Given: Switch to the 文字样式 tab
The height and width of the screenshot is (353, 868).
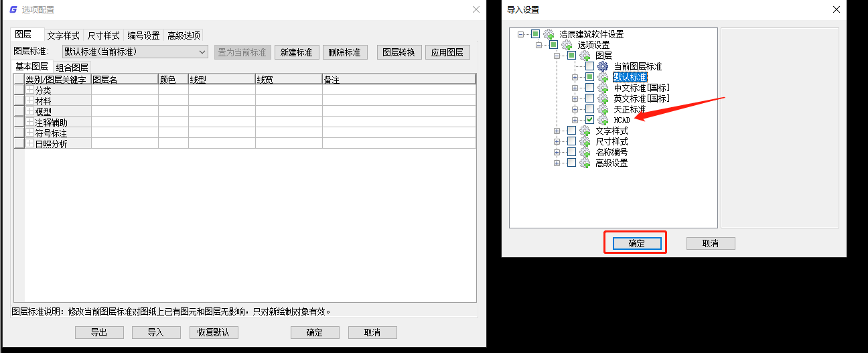Looking at the screenshot, I should coord(64,36).
